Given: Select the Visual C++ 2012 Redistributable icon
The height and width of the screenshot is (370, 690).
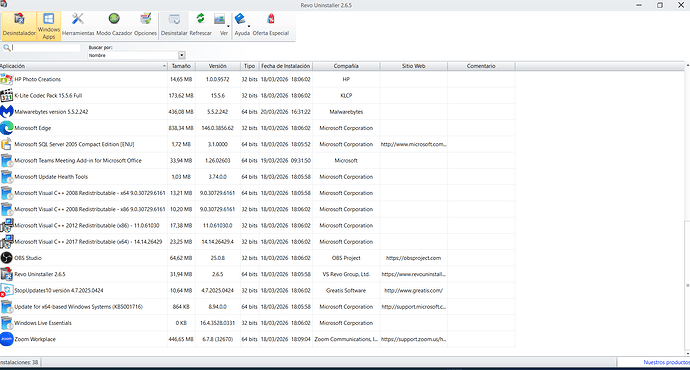Looking at the screenshot, I should pos(7,225).
